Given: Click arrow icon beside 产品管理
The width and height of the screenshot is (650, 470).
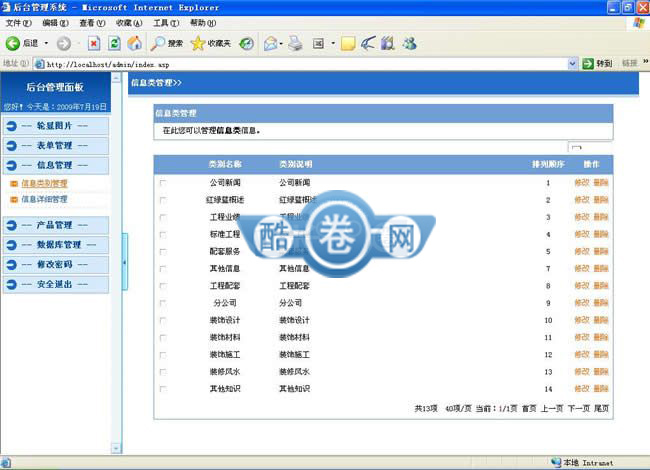Looking at the screenshot, I should 12,225.
